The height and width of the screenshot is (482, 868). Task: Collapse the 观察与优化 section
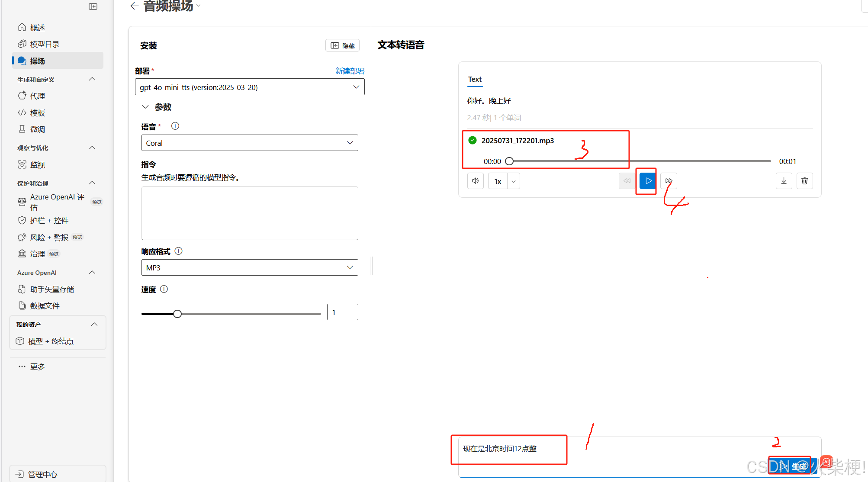[x=92, y=148]
